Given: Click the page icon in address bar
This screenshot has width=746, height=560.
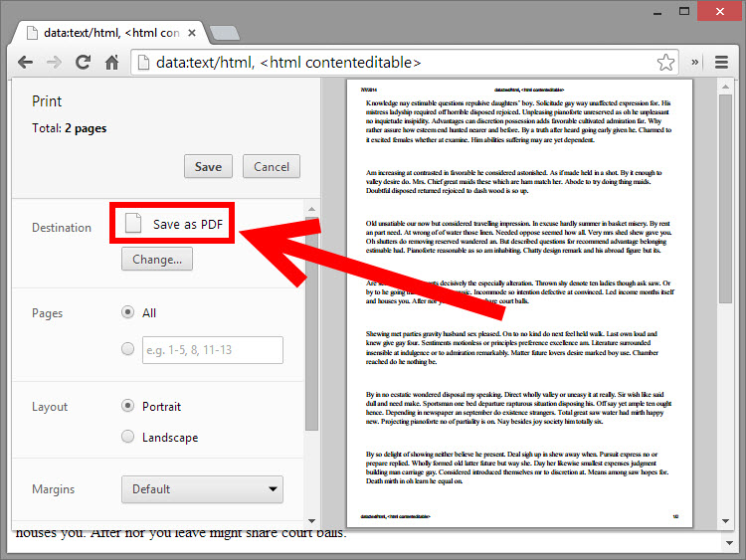Looking at the screenshot, I should pos(143,63).
